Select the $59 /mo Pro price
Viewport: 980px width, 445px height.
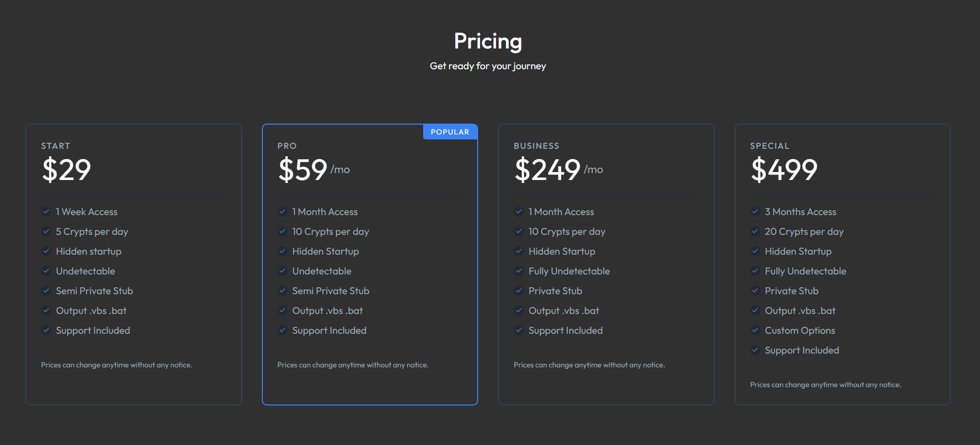pos(314,170)
